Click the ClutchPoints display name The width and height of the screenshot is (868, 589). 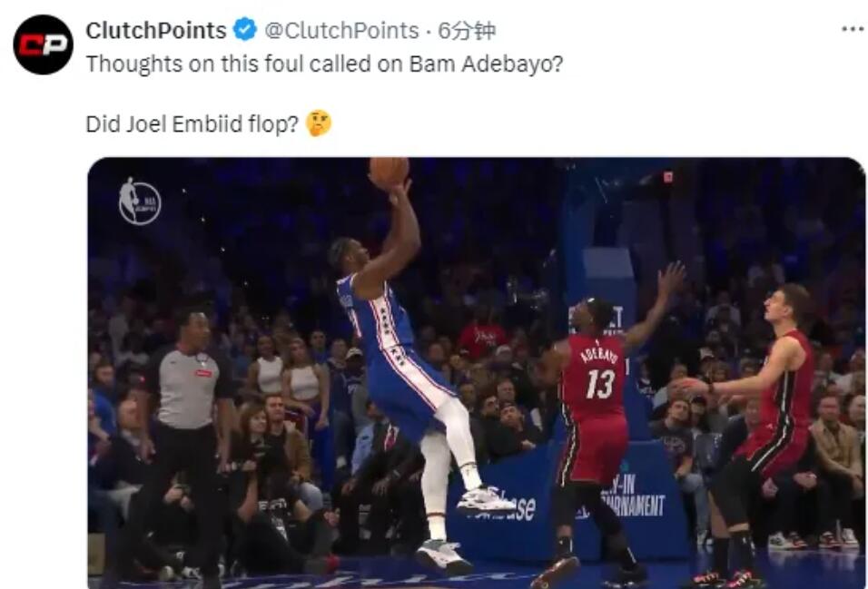click(x=156, y=31)
